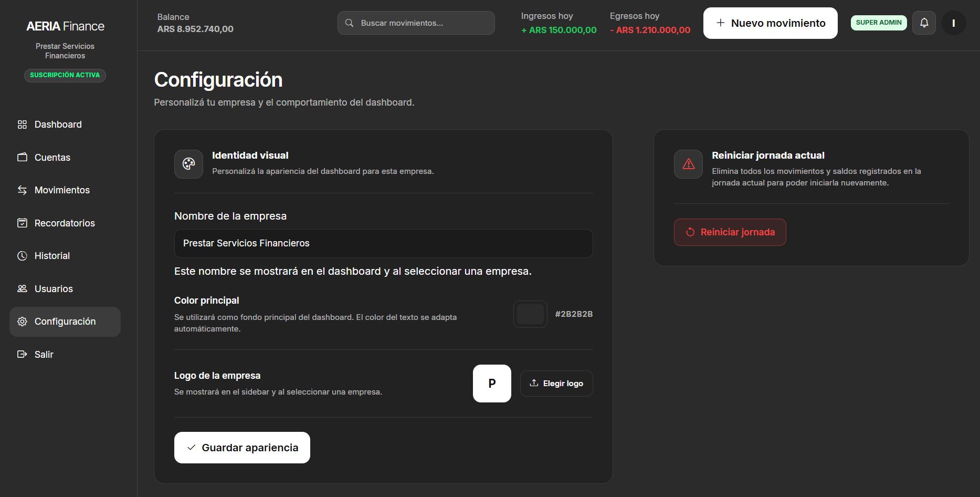The height and width of the screenshot is (497, 980).
Task: Click the Configuración page heading
Action: (218, 80)
